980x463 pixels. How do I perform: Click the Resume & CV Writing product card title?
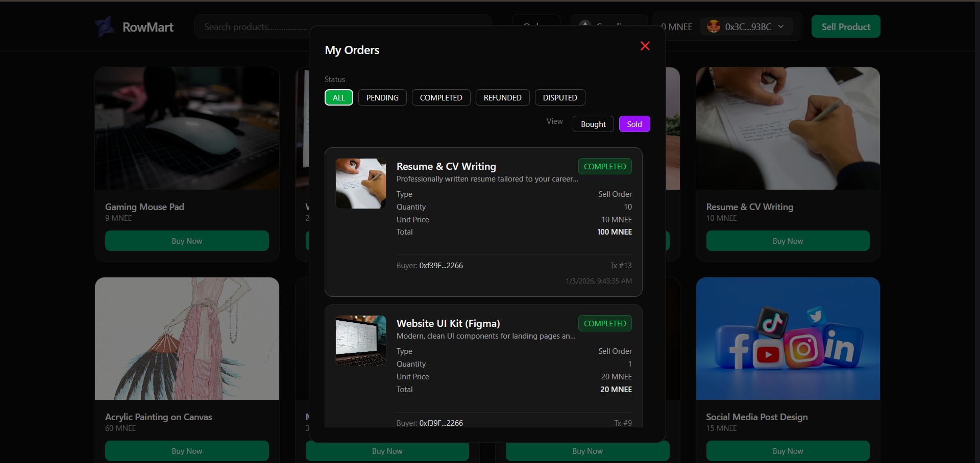(750, 207)
